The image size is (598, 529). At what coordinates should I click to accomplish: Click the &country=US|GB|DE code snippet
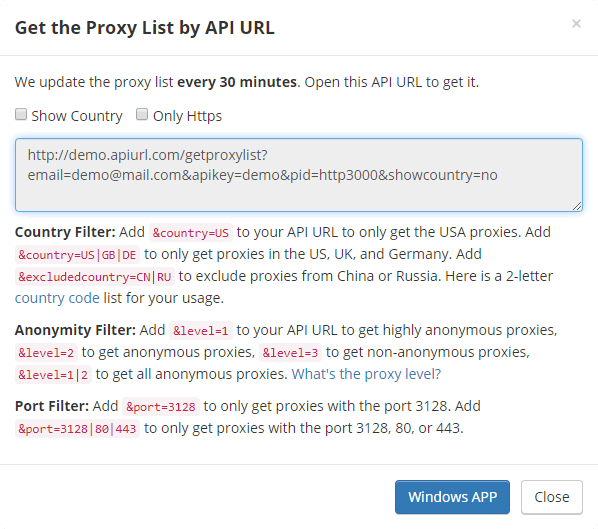click(77, 255)
